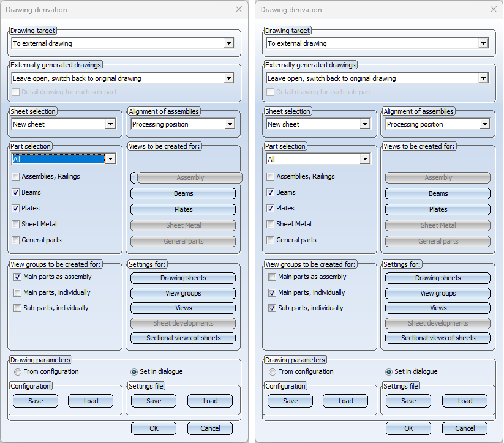Select Set in dialogue radio in right dialog
Screen dimensions: 504x443
click(389, 371)
